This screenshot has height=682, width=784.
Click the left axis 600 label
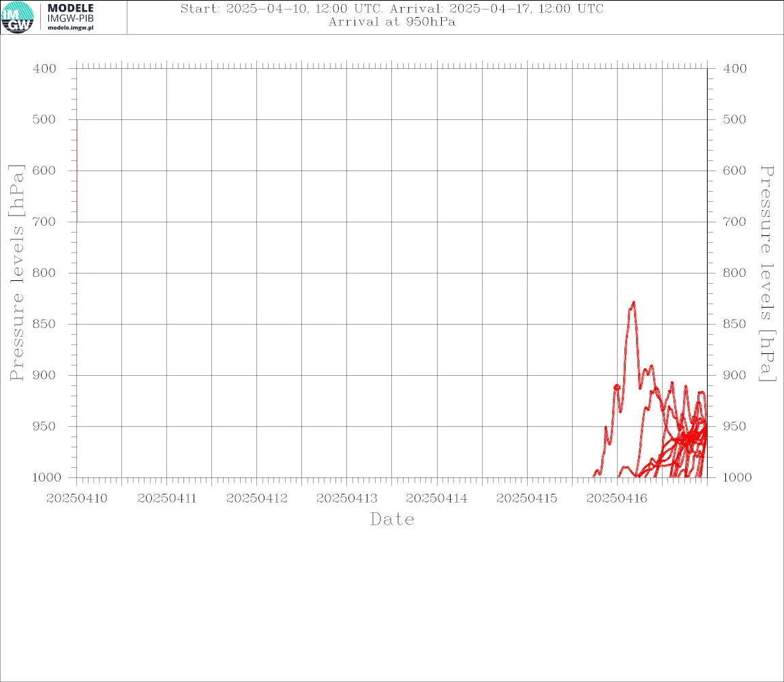pyautogui.click(x=44, y=170)
